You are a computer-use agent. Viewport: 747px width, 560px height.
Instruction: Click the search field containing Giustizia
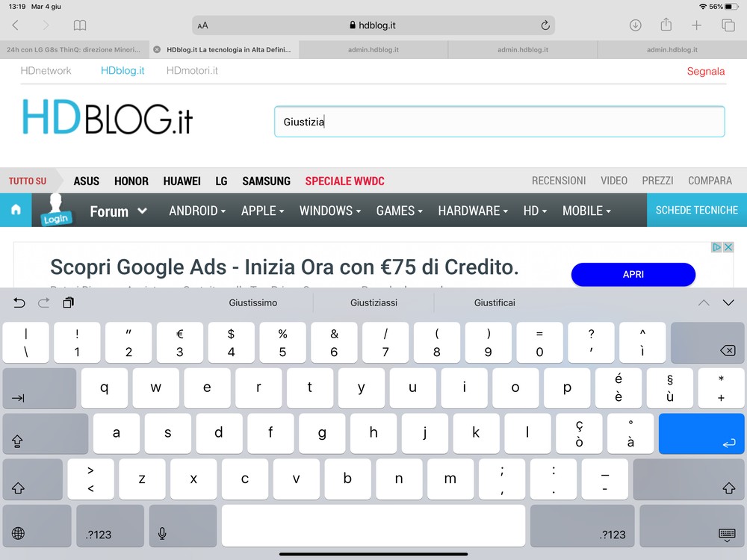499,122
